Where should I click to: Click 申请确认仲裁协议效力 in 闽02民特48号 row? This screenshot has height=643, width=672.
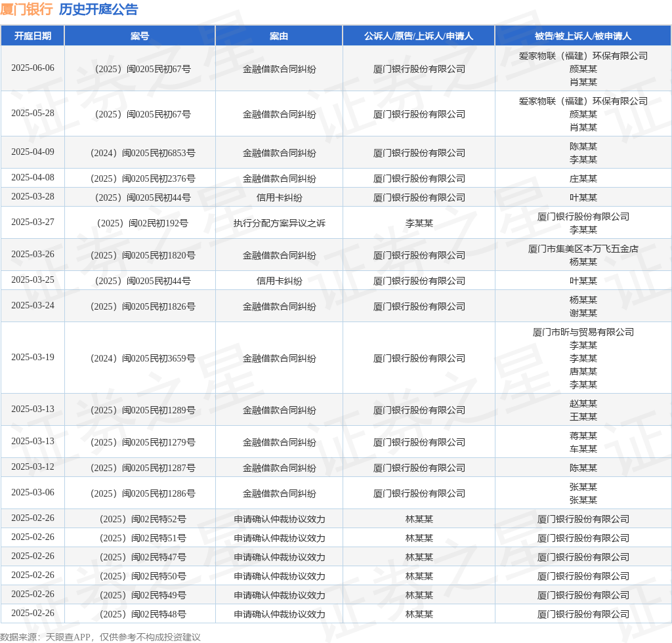click(x=279, y=614)
